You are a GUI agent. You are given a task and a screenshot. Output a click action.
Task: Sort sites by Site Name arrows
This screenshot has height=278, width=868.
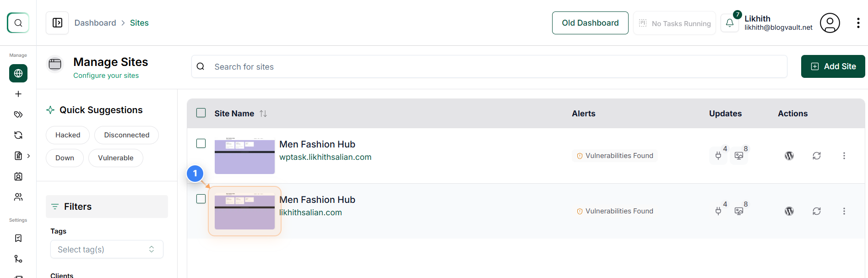click(x=263, y=114)
